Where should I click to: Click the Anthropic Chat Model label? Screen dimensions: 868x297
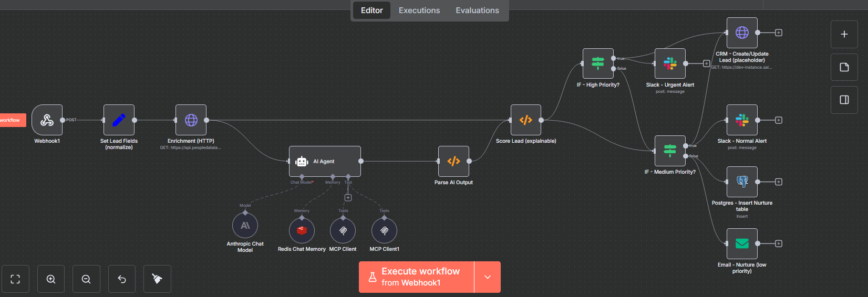pos(245,247)
